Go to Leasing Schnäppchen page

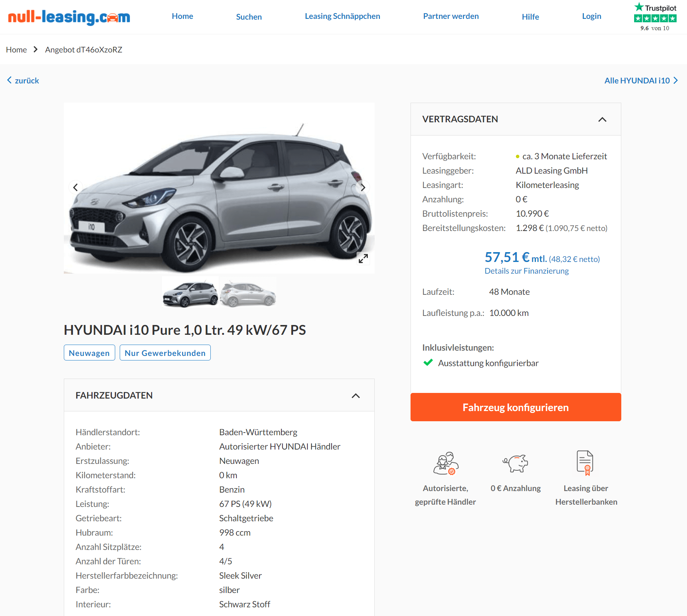point(343,16)
